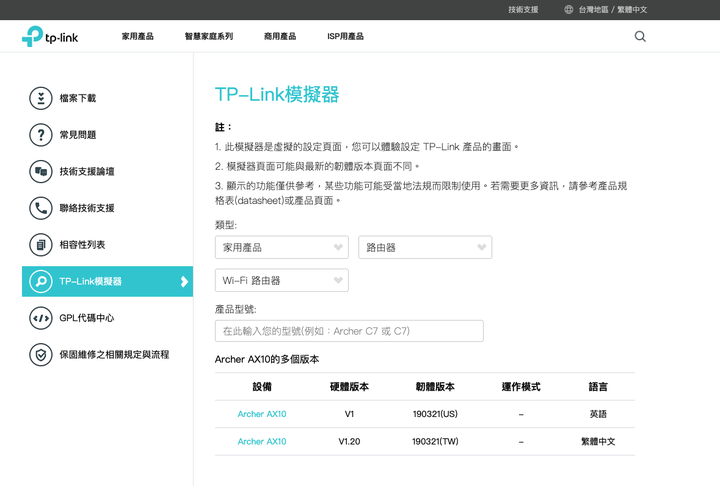The image size is (720, 486).
Task: Click the 設備 column header
Action: click(262, 387)
